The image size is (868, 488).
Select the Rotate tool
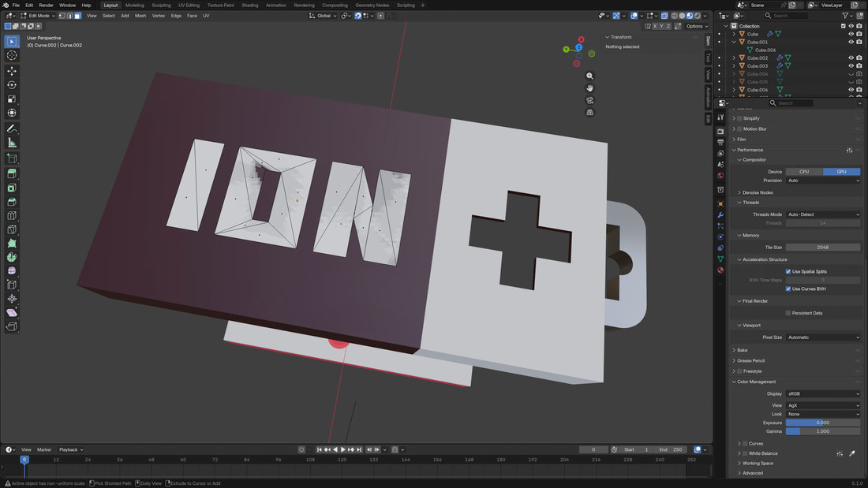12,85
